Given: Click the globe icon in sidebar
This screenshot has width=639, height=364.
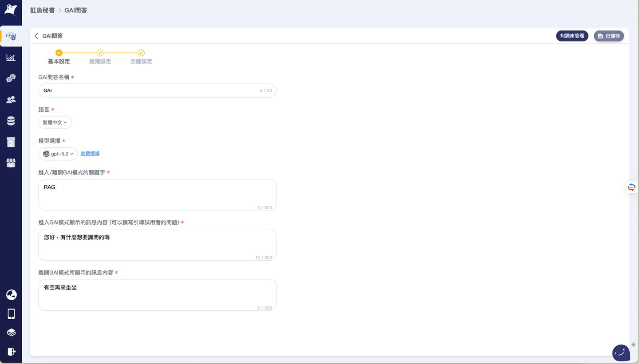Looking at the screenshot, I should tap(11, 294).
